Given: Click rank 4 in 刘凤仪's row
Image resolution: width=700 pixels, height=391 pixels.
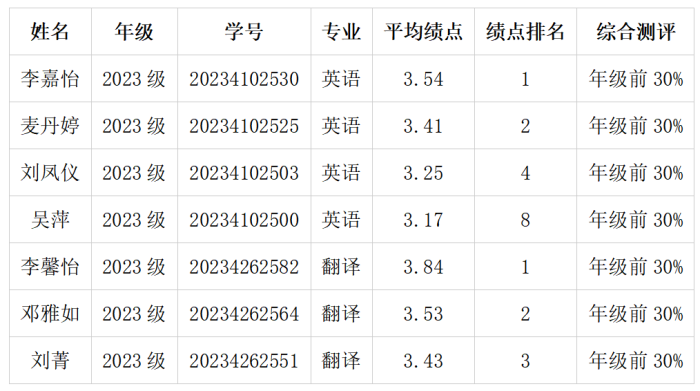Looking at the screenshot, I should 525,173.
